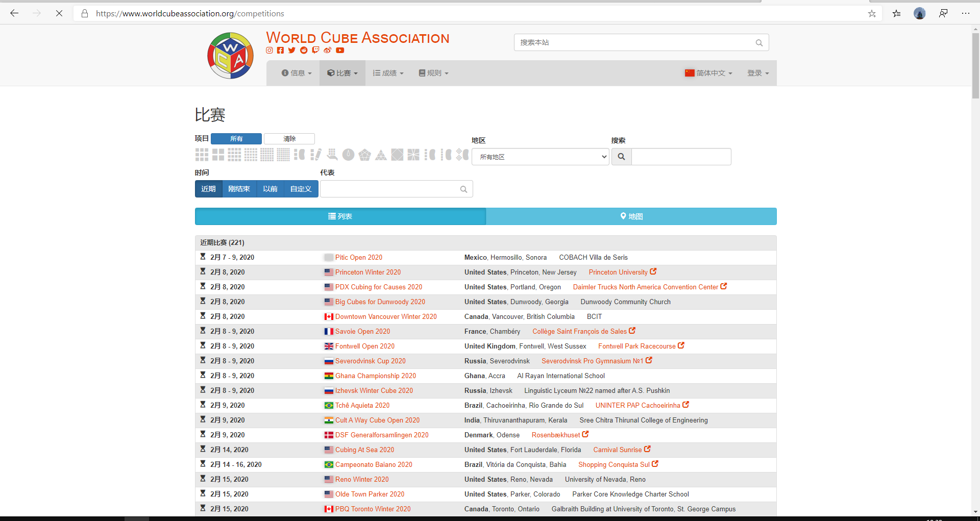The width and height of the screenshot is (980, 521).
Task: Open external link icon for Rosenbækhuset
Action: [x=585, y=434]
